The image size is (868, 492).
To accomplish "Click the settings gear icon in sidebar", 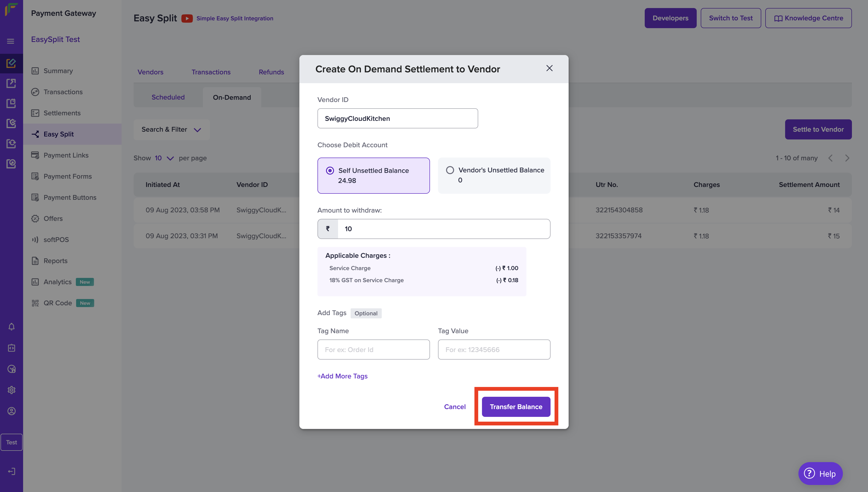I will pos(12,390).
